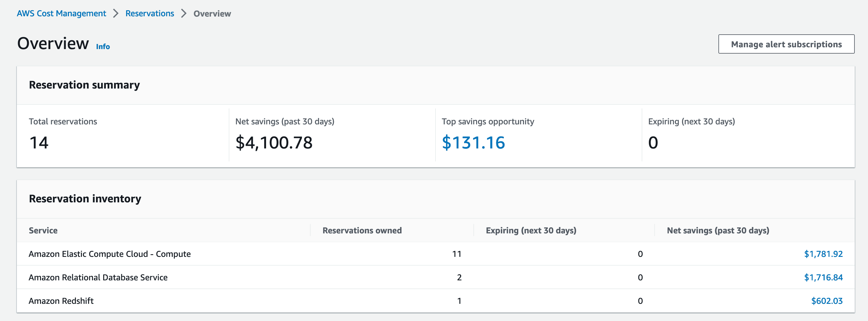
Task: Select the Reservations owned column header
Action: click(x=362, y=230)
